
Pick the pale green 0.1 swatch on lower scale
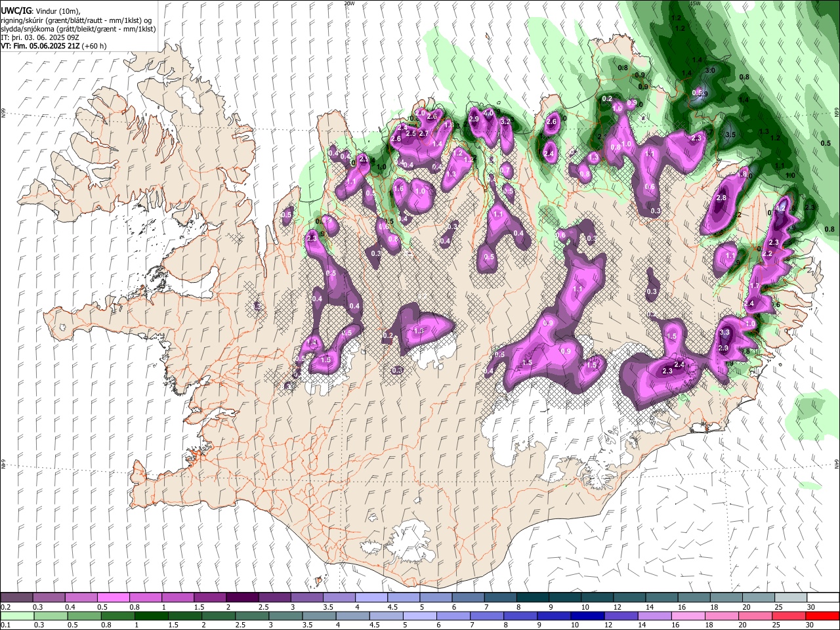point(16,616)
